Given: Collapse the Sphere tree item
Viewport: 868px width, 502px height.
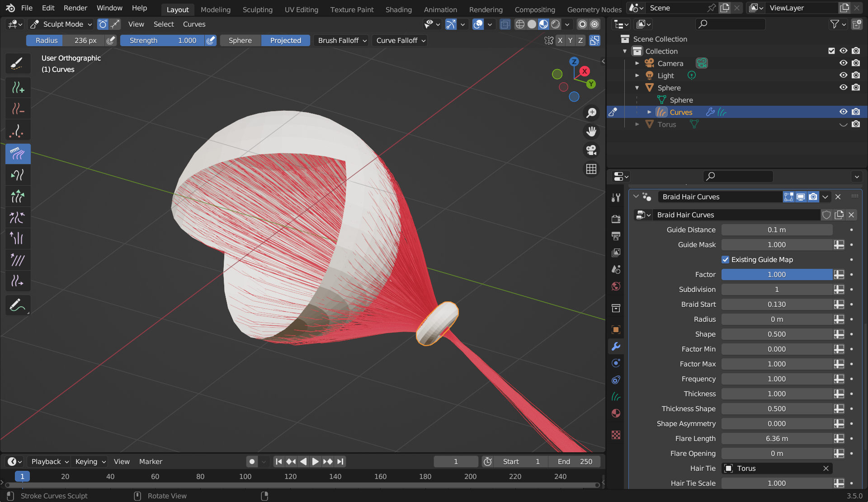Looking at the screenshot, I should (637, 88).
